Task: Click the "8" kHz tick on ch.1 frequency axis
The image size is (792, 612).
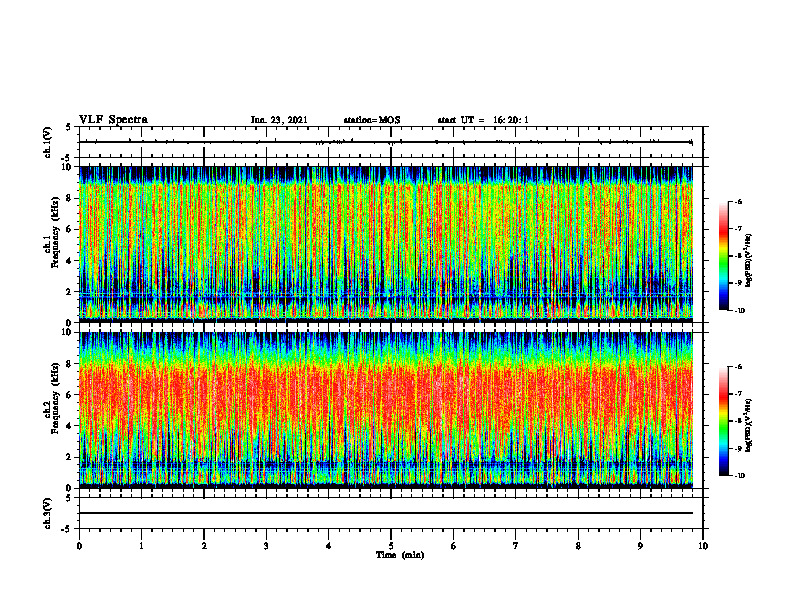Action: (x=70, y=198)
